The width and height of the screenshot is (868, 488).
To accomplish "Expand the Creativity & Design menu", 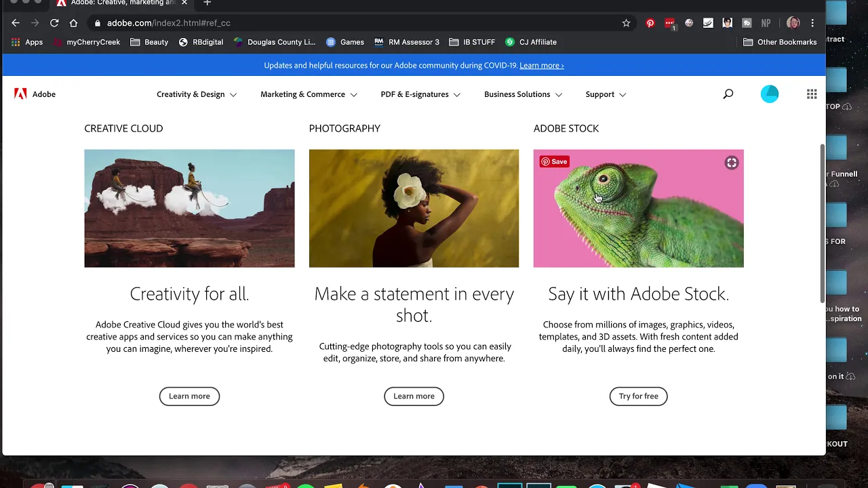I will pos(197,94).
